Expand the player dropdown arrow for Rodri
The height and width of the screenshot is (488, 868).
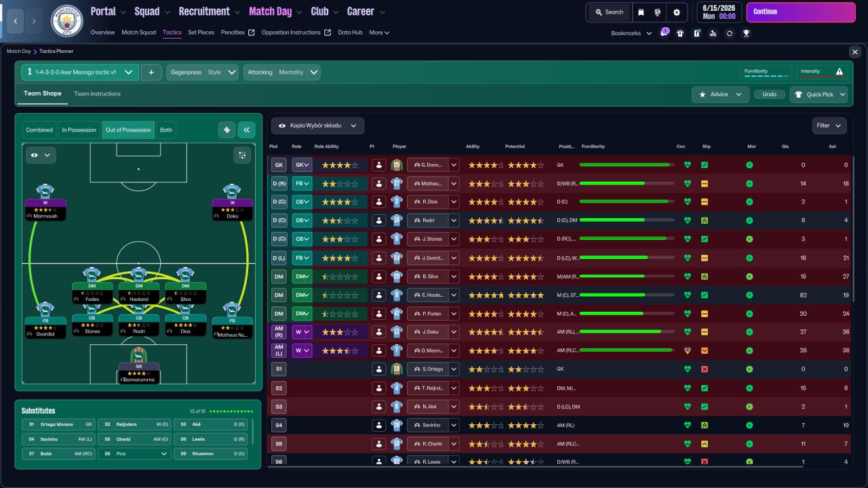[x=454, y=220]
